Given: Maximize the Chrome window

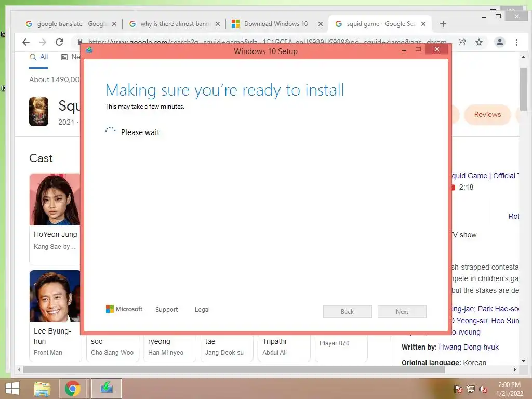Looking at the screenshot, I should [498, 16].
